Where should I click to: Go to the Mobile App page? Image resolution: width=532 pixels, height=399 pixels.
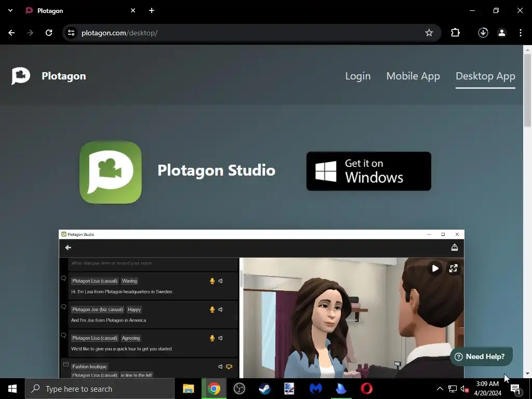tap(413, 76)
